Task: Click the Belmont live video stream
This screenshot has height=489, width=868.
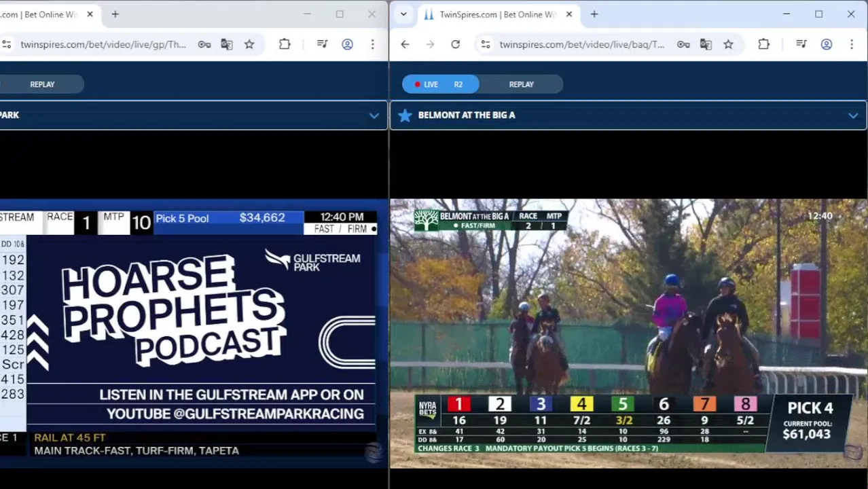Action: (629, 333)
